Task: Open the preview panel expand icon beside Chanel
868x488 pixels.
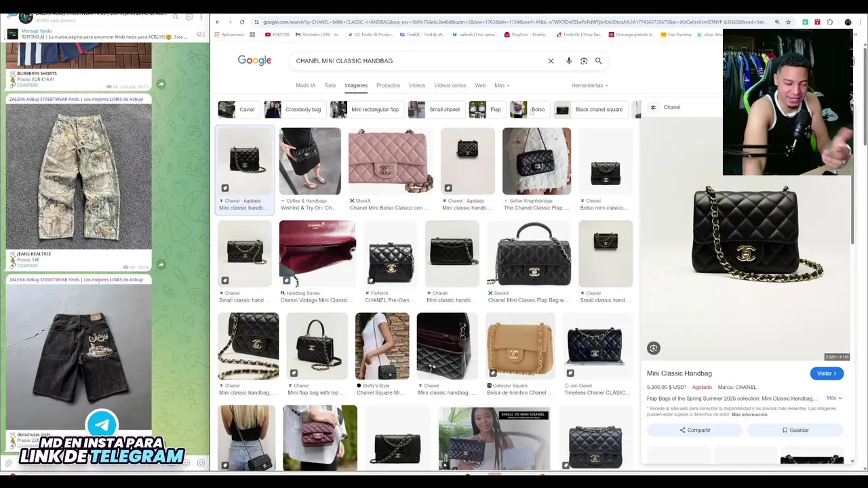Action: tap(653, 107)
